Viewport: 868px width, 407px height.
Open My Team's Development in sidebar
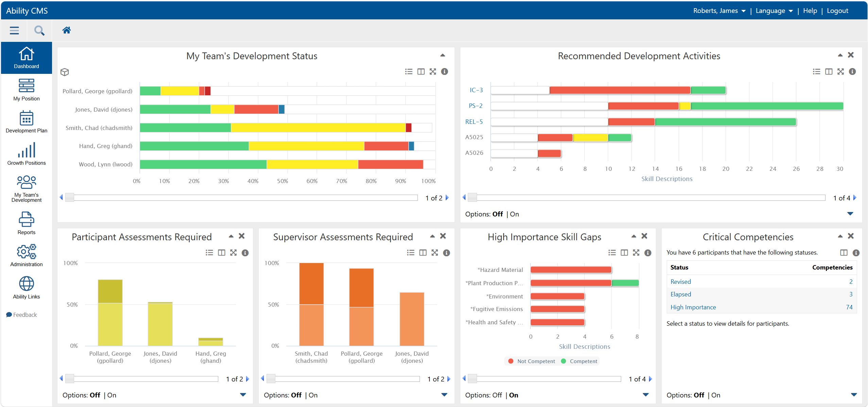(x=27, y=189)
